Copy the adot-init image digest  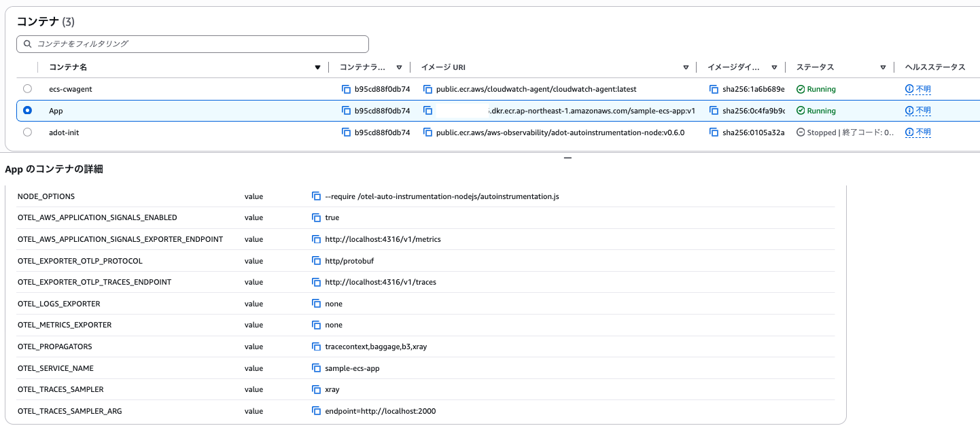tap(714, 132)
